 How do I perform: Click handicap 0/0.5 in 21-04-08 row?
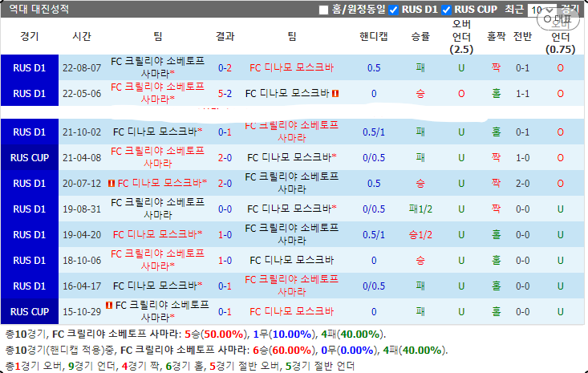pyautogui.click(x=374, y=157)
